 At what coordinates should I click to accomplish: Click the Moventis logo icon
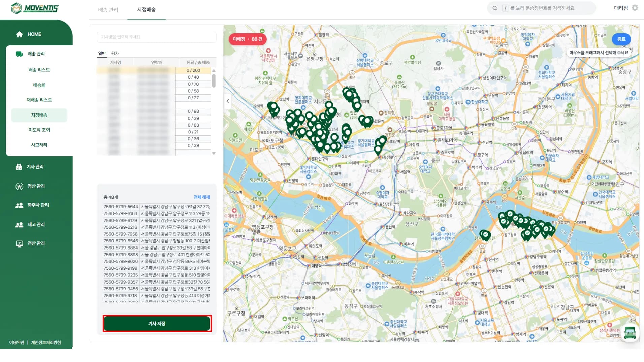tap(16, 8)
